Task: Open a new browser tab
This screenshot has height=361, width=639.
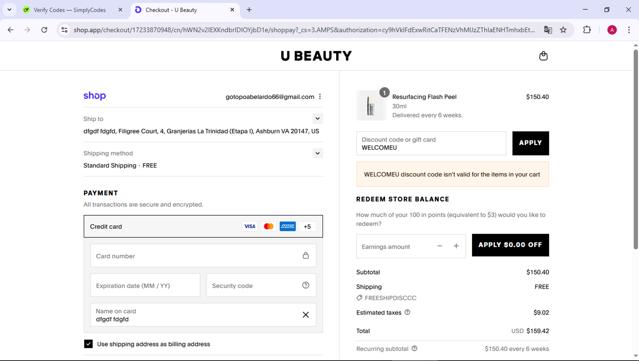Action: tap(249, 10)
